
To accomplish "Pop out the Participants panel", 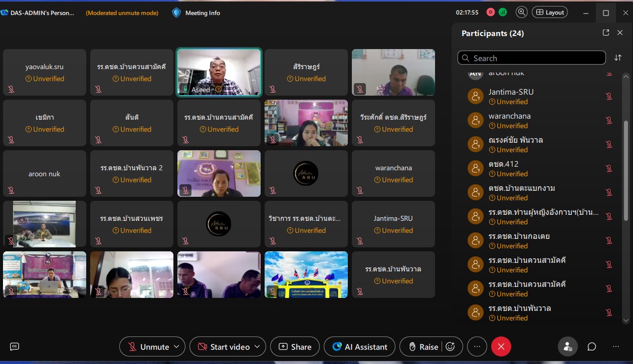I will [605, 33].
